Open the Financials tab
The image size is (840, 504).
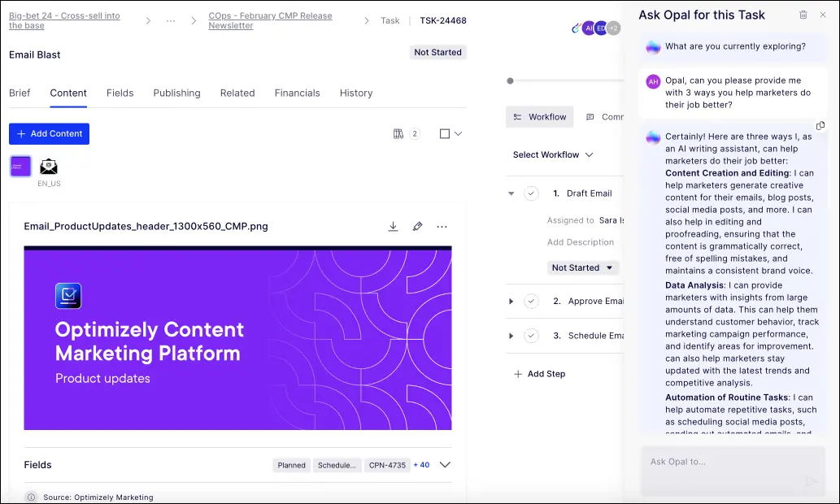tap(297, 93)
